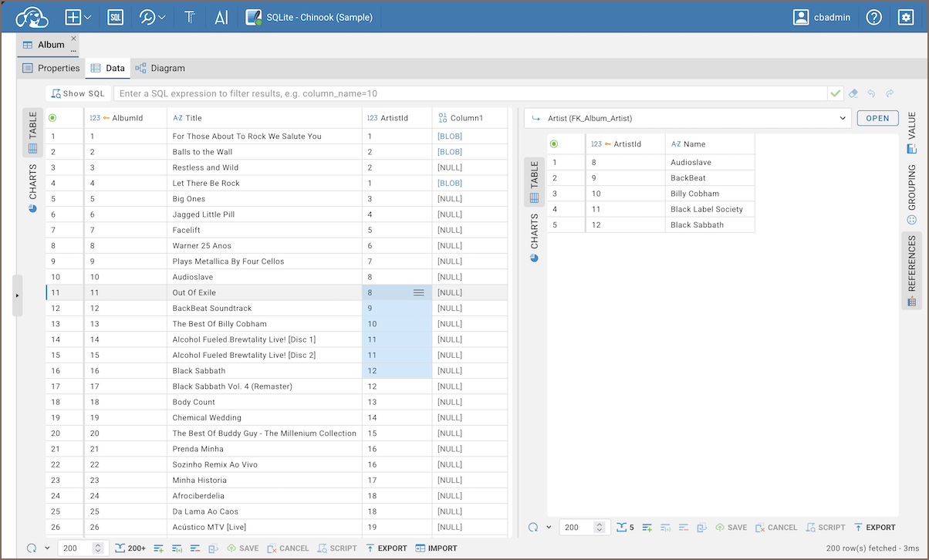Click the green apply filter checkmark
929x560 pixels.
coord(836,93)
